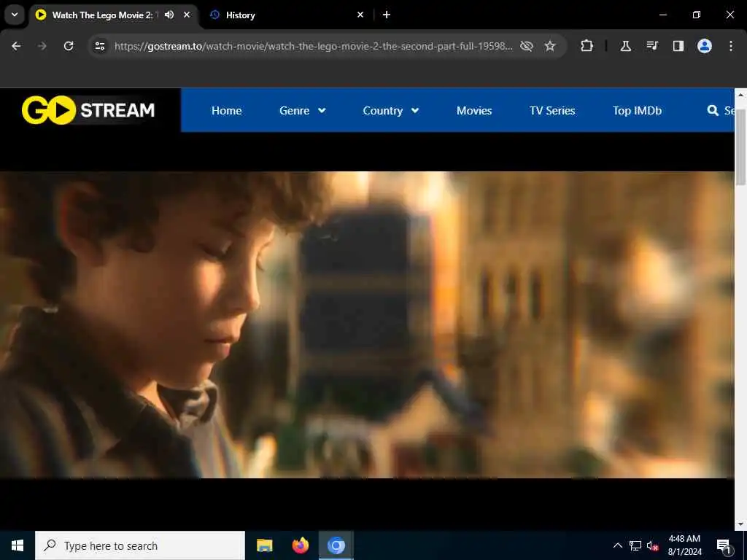
Task: Close the Lego Movie 2 tab
Action: pyautogui.click(x=187, y=15)
